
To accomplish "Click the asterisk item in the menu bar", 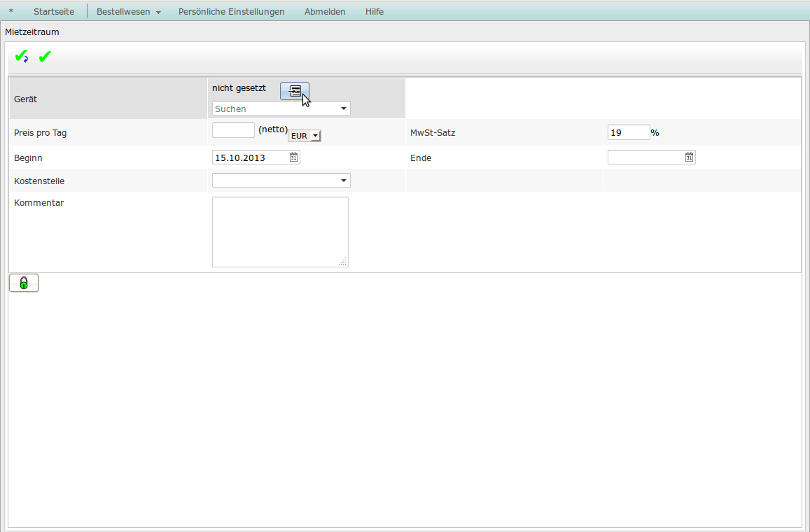I will point(11,12).
